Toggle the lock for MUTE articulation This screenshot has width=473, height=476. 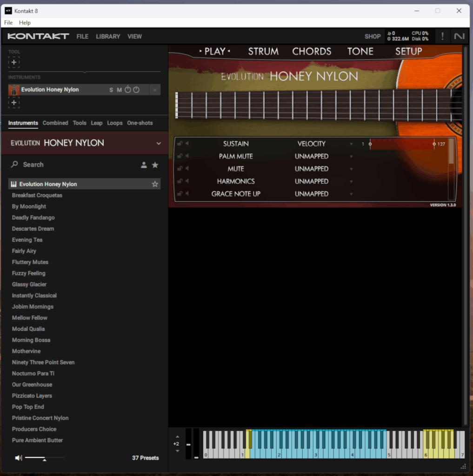180,168
